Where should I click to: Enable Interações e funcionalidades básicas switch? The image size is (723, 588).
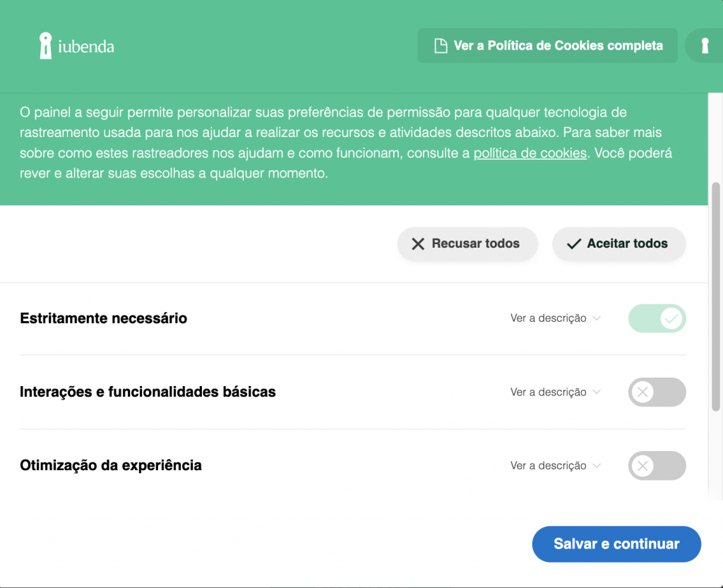pyautogui.click(x=657, y=392)
